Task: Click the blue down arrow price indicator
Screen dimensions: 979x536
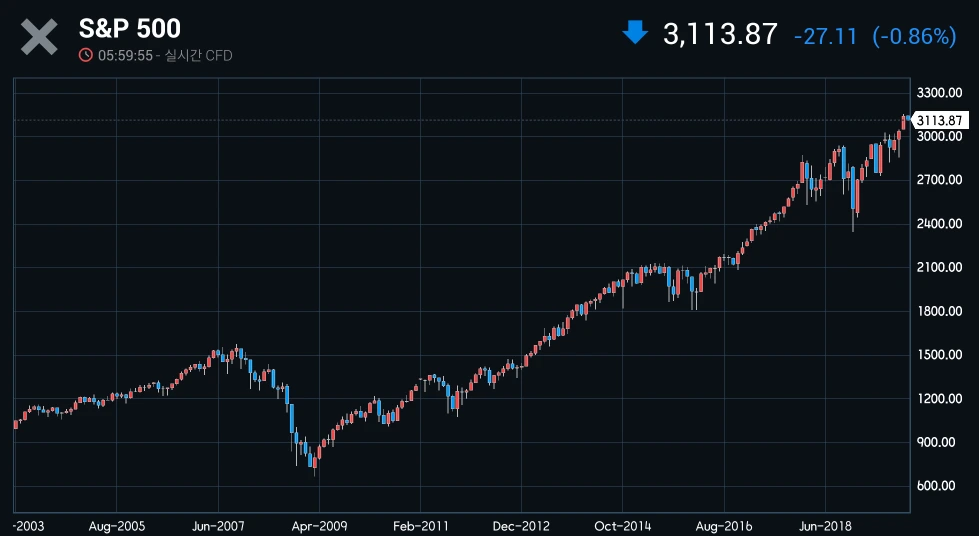Action: pyautogui.click(x=635, y=32)
